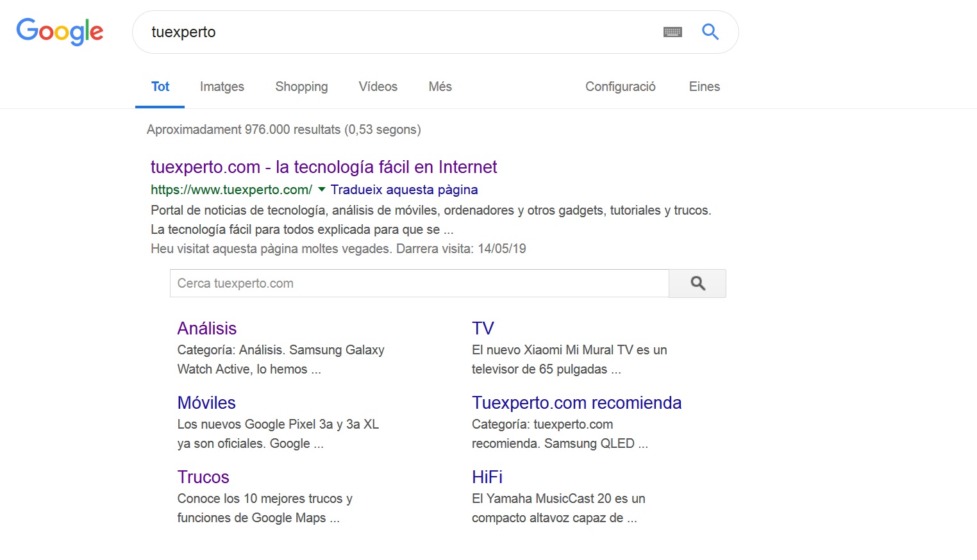Open the Configuració menu
The height and width of the screenshot is (560, 977).
(x=620, y=86)
